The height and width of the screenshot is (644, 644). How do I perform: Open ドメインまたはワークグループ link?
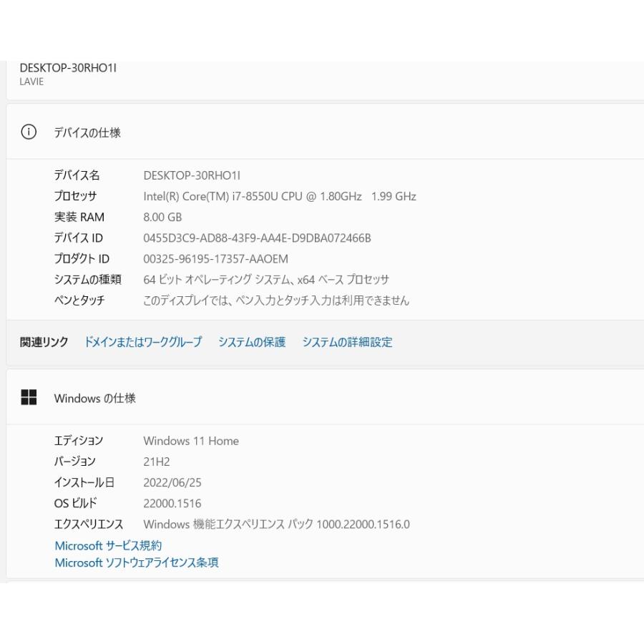tap(143, 342)
